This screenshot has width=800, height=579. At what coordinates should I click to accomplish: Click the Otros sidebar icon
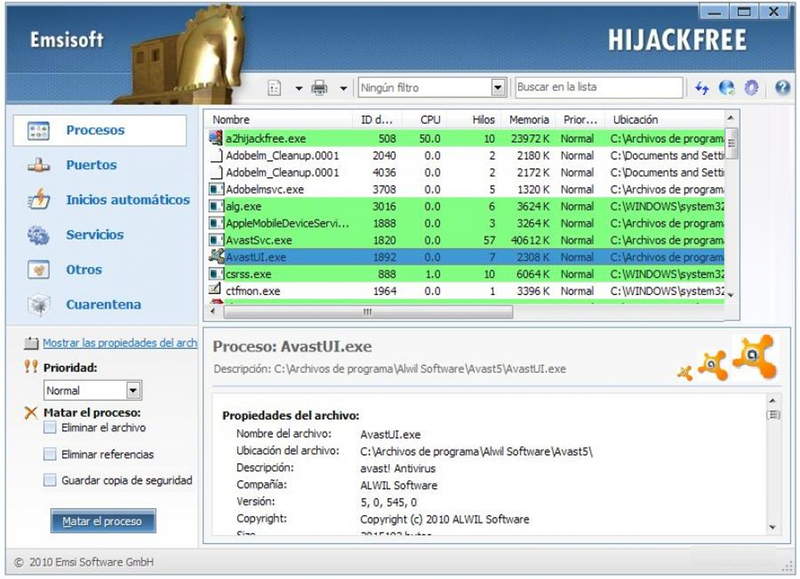click(x=39, y=270)
